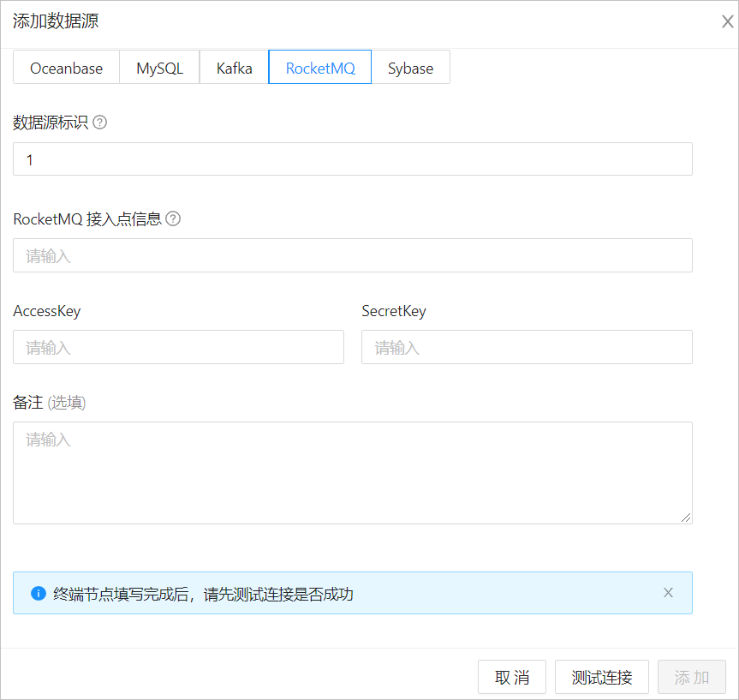Click the 取消 button
Viewport: 739px width, 700px height.
[x=512, y=678]
